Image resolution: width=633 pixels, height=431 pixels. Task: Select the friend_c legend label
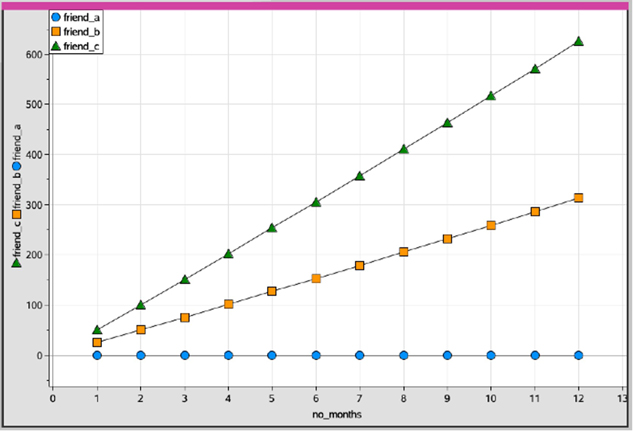pos(82,46)
